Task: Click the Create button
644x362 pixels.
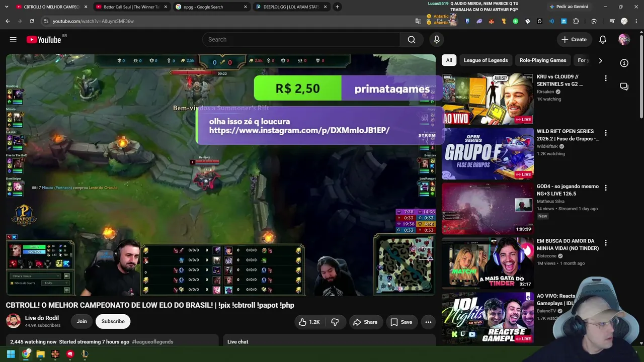Action: coord(574,40)
